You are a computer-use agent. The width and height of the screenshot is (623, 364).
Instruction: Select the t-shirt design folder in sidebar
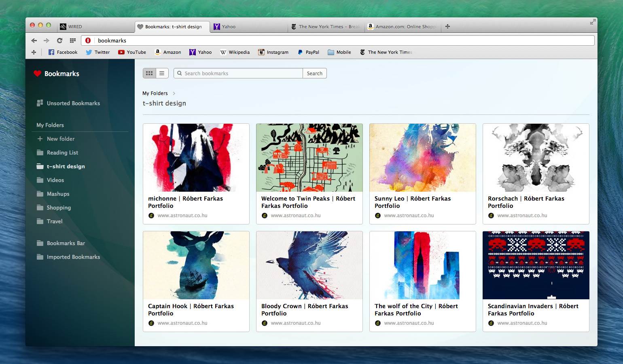61,166
